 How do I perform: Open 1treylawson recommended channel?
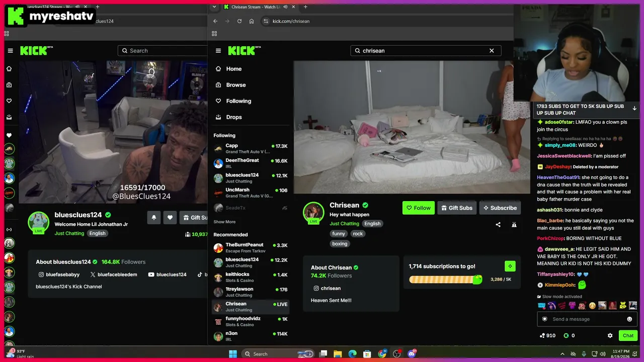click(x=251, y=292)
